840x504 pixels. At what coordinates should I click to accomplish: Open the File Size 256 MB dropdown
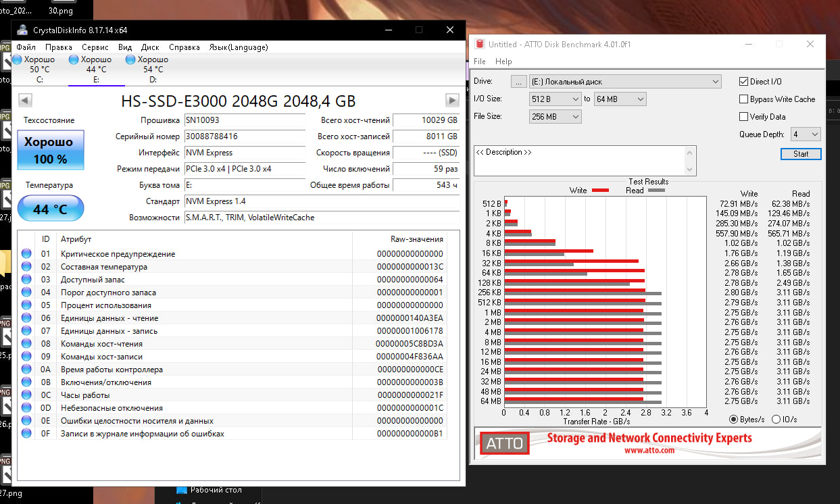pos(555,117)
